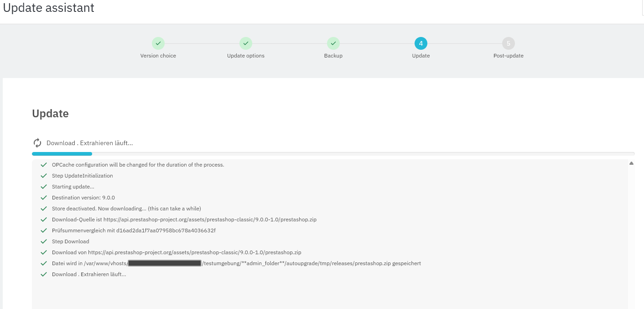Click checkmark beside Starting update...
Viewport: 644px width, 309px height.
click(x=44, y=187)
